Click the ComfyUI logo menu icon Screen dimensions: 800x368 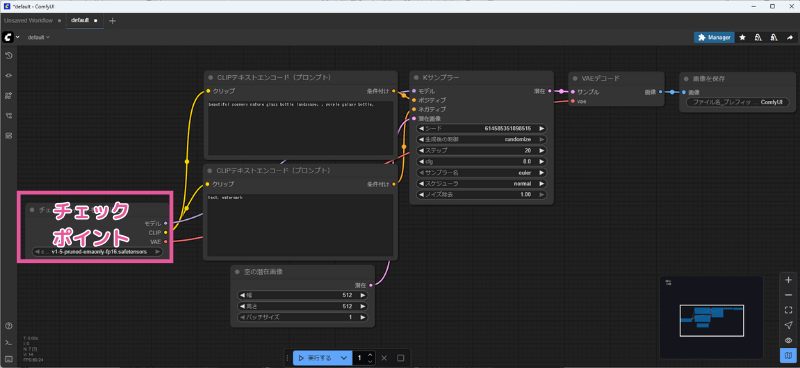pos(8,37)
